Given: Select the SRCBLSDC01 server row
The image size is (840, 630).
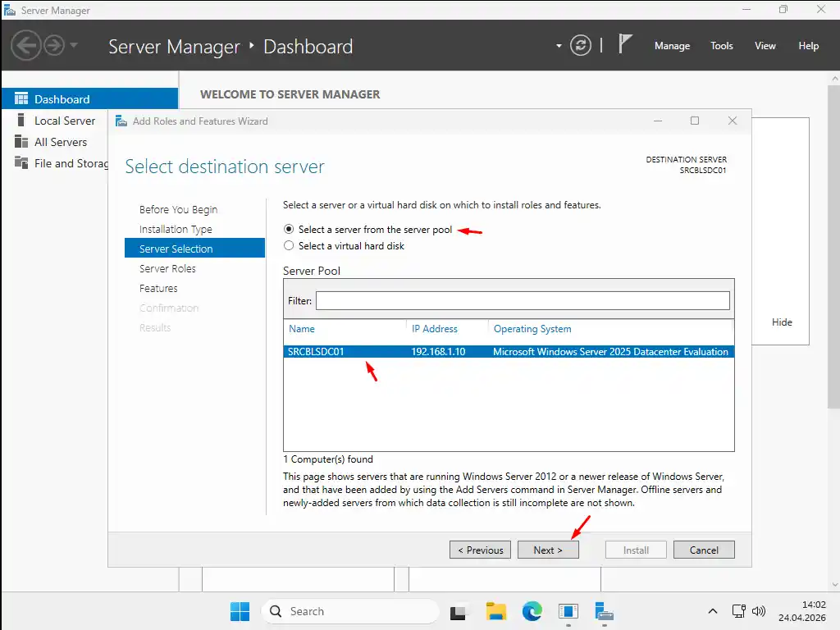Looking at the screenshot, I should pos(509,351).
